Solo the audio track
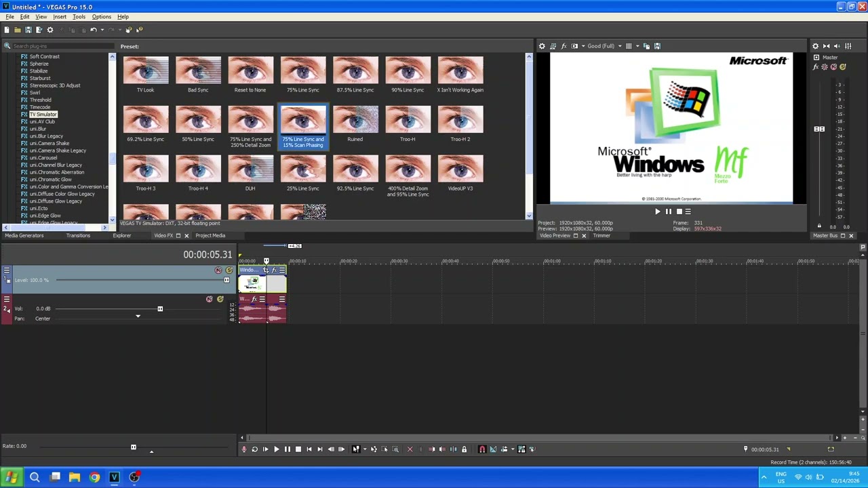 220,299
